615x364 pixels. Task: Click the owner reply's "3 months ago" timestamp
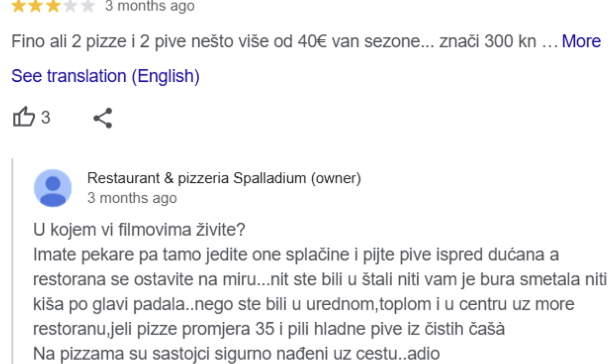[132, 198]
